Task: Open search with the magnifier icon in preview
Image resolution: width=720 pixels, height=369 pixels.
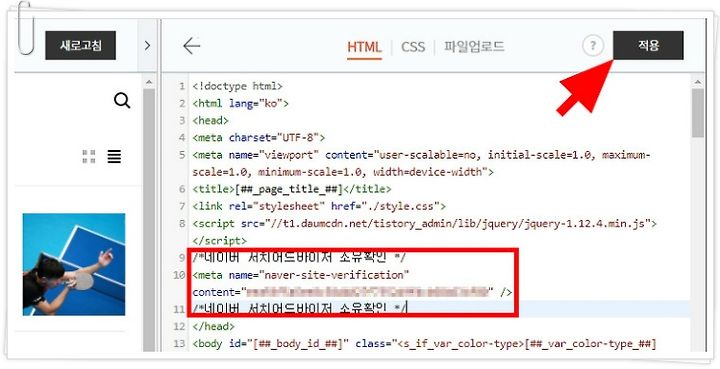Action: [122, 100]
